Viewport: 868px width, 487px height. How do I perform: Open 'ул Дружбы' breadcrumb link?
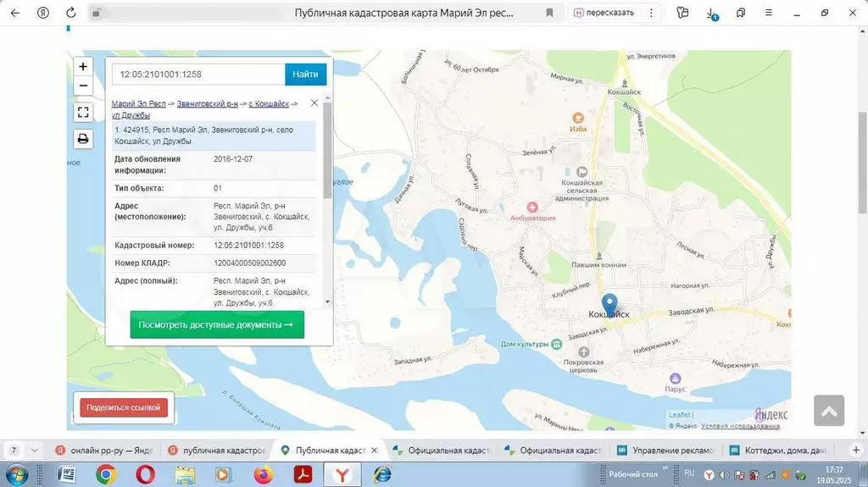(x=131, y=115)
